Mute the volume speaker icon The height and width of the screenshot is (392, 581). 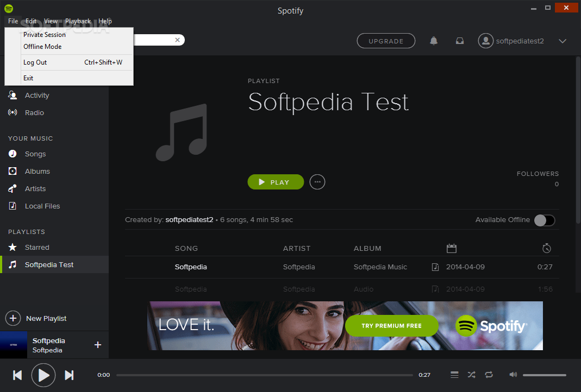click(513, 375)
